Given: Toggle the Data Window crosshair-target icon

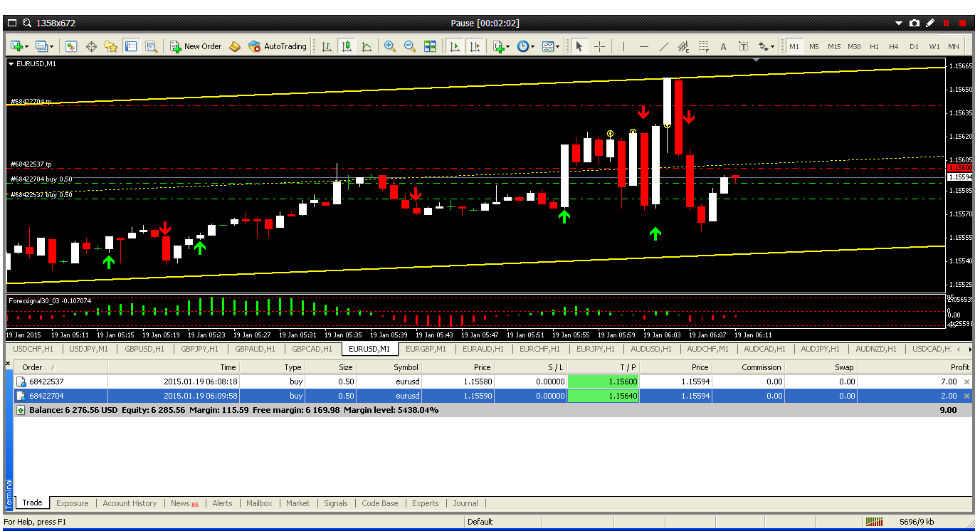Looking at the screenshot, I should tap(91, 46).
